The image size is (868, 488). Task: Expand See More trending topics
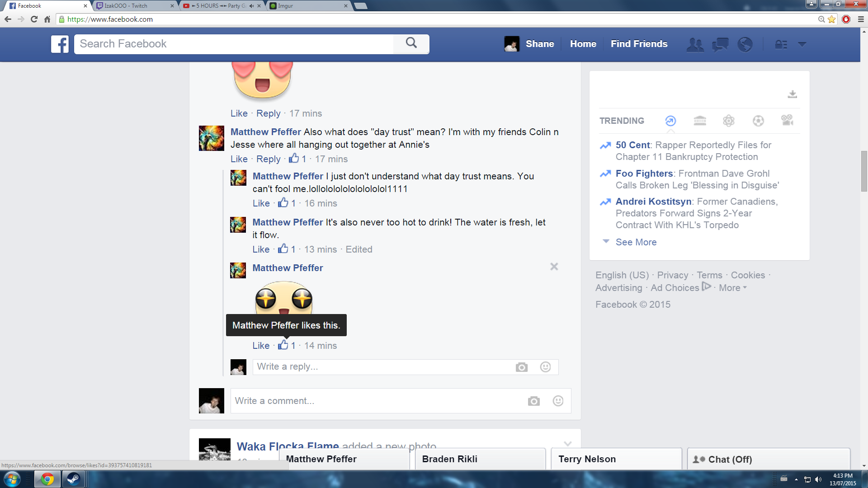tap(636, 242)
